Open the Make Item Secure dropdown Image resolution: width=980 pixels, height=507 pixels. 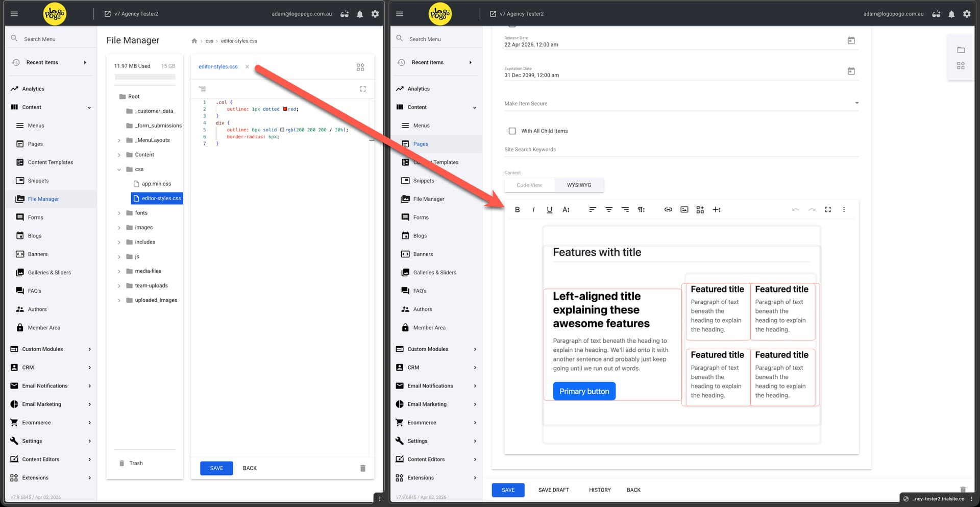(856, 103)
